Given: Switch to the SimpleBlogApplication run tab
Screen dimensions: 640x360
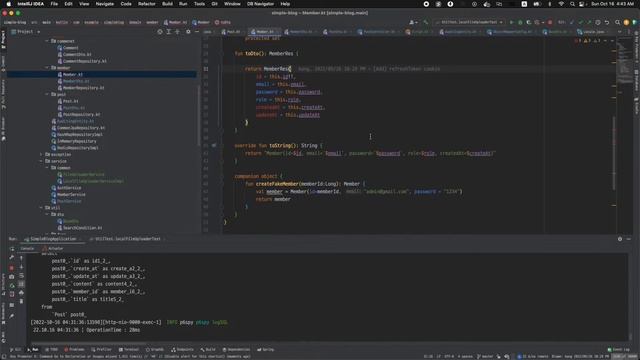Looking at the screenshot, I should coord(53,239).
